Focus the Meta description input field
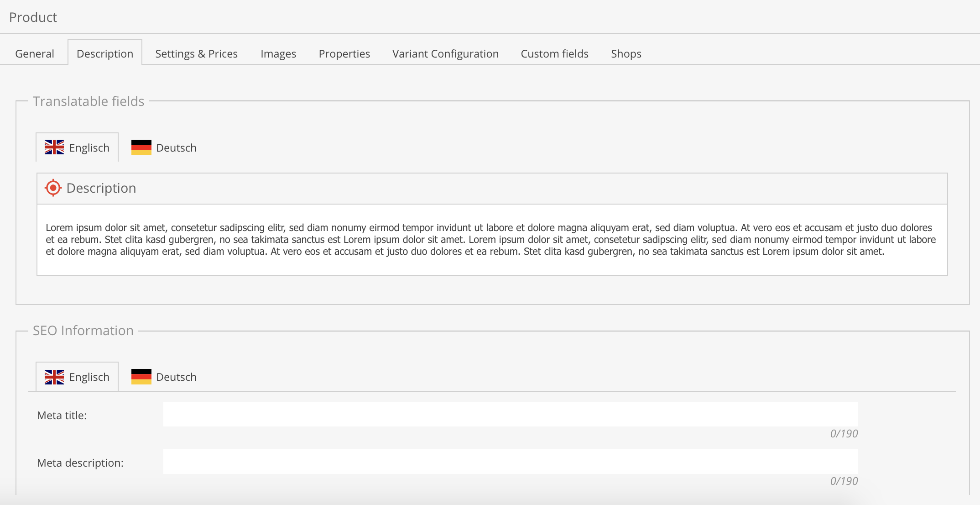The image size is (980, 505). point(510,462)
